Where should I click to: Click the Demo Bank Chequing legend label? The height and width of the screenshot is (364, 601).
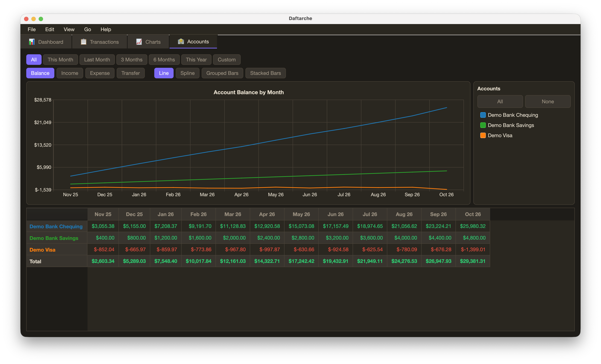513,115
